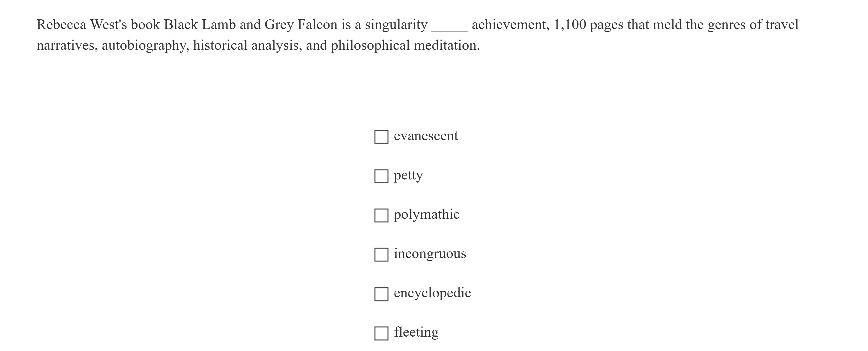The height and width of the screenshot is (351, 868).
Task: Select the word "evanescent" label
Action: tap(426, 136)
